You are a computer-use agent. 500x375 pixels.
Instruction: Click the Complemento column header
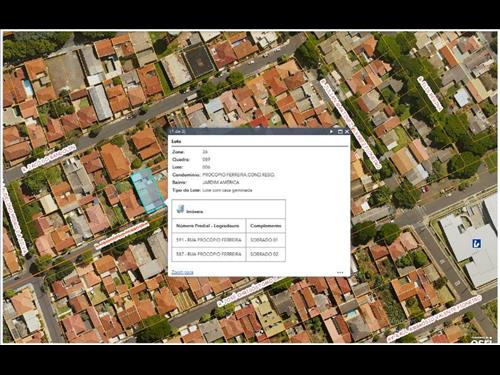tap(266, 226)
